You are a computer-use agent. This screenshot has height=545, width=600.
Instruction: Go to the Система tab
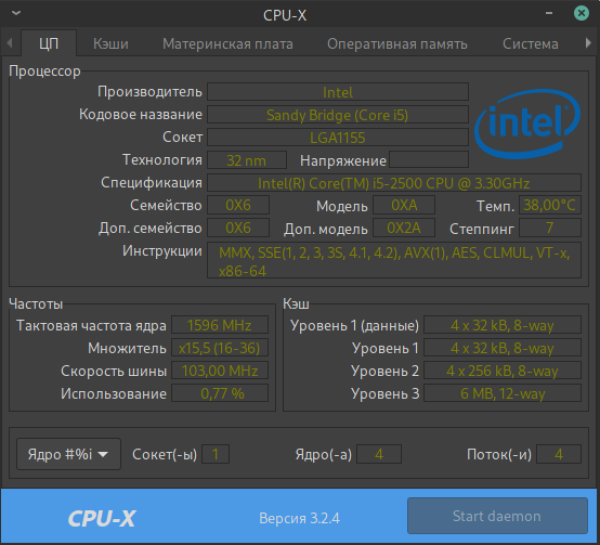coord(530,44)
